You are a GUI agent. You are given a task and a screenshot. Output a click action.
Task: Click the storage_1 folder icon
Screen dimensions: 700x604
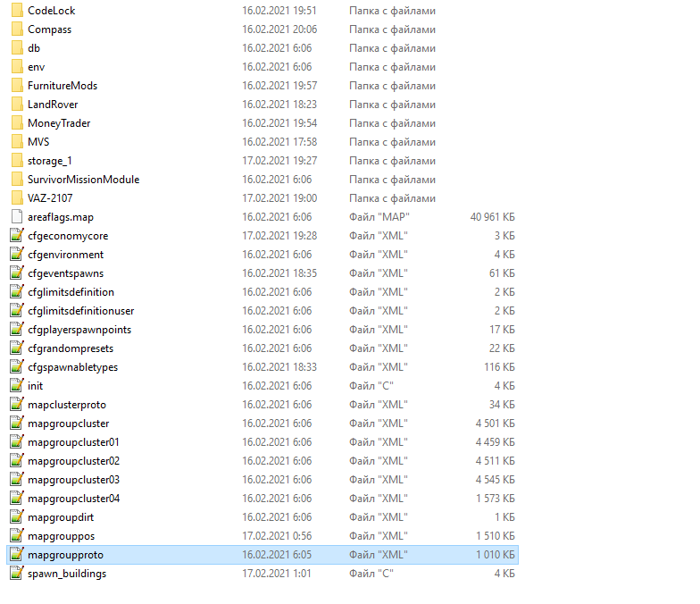point(17,161)
